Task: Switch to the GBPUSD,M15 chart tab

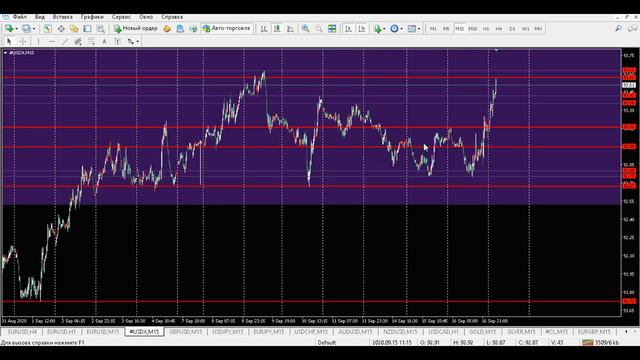Action: click(x=185, y=332)
